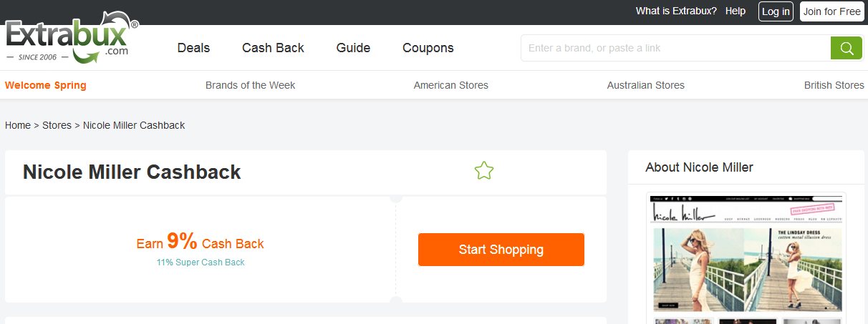Open the Guide menu
Viewport: 868px width, 324px height.
(x=353, y=48)
